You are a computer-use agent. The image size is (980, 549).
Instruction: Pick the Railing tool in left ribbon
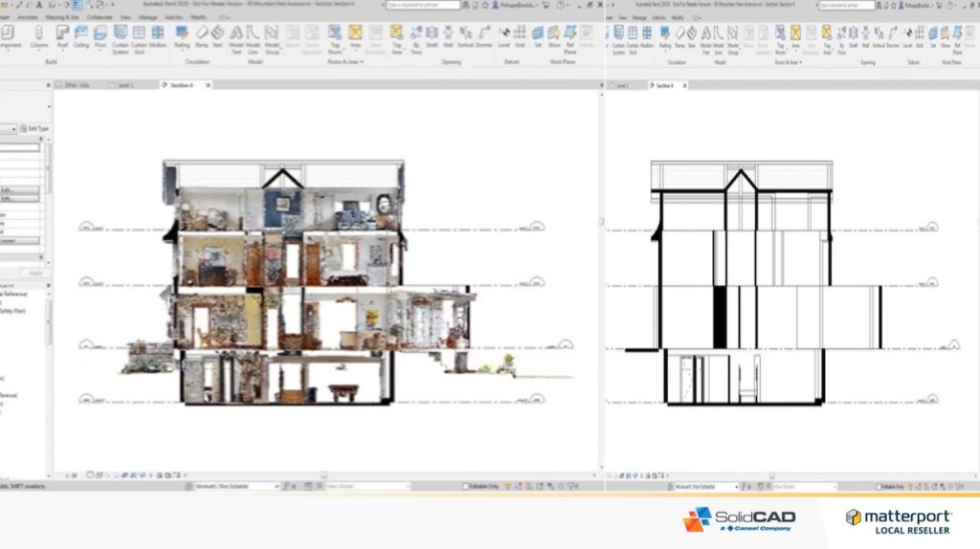[x=183, y=36]
